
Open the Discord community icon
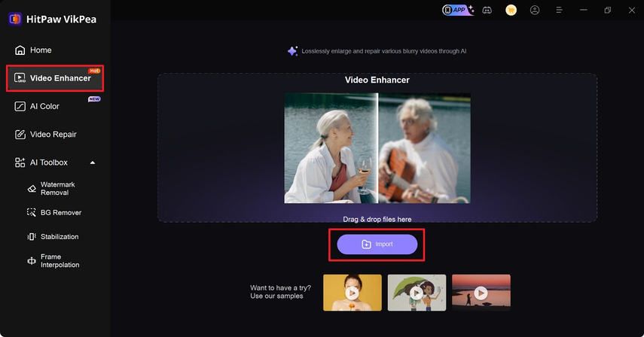[x=487, y=11]
